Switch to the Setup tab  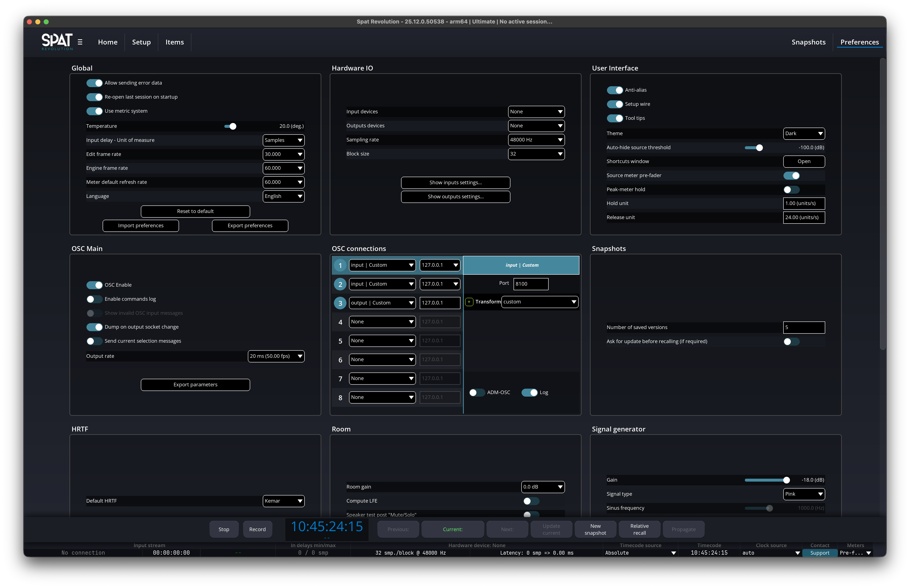click(141, 42)
